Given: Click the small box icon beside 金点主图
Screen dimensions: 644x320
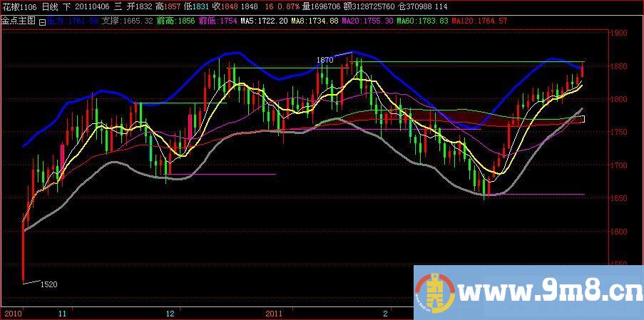Looking at the screenshot, I should point(41,22).
